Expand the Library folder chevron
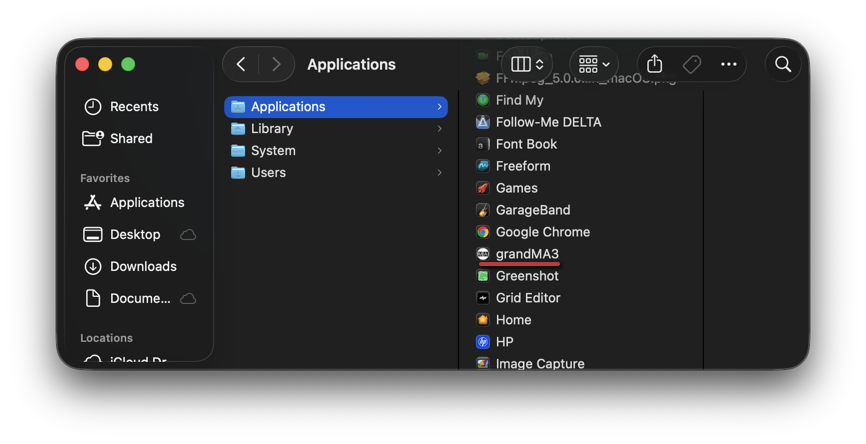The width and height of the screenshot is (866, 444). click(x=440, y=129)
